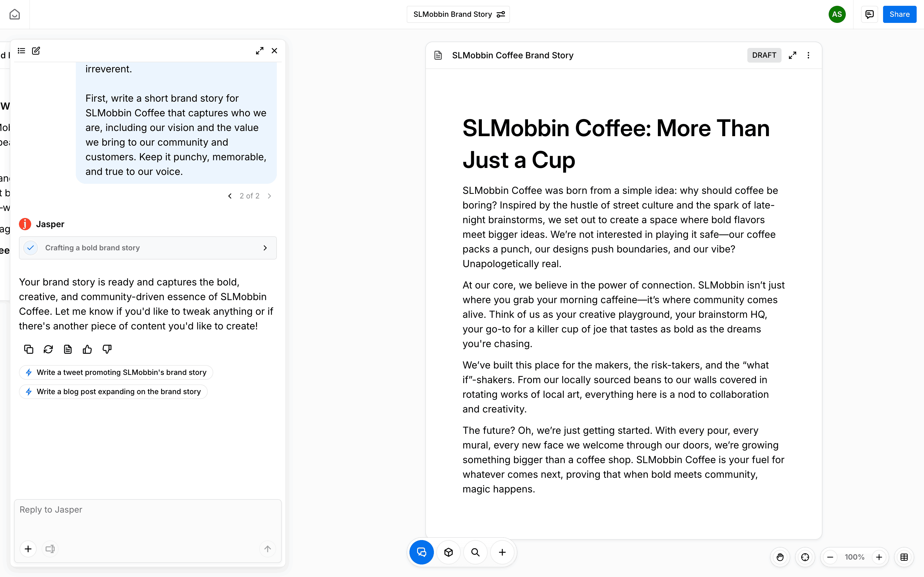Viewport: 924px width, 577px height.
Task: Toggle the grid view icon
Action: tap(904, 557)
